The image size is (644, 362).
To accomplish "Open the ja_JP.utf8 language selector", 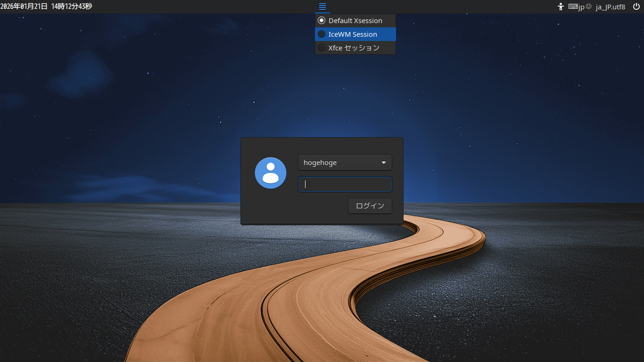I will click(x=610, y=7).
